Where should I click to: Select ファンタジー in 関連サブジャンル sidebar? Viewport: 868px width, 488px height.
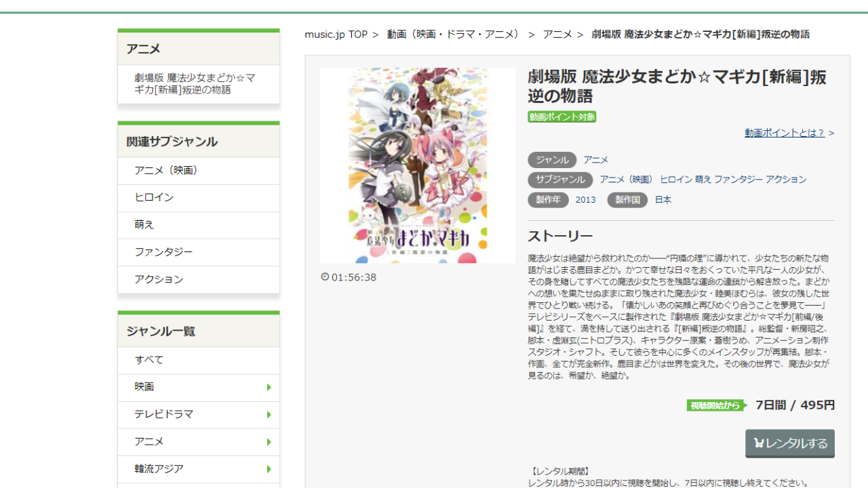(x=199, y=252)
